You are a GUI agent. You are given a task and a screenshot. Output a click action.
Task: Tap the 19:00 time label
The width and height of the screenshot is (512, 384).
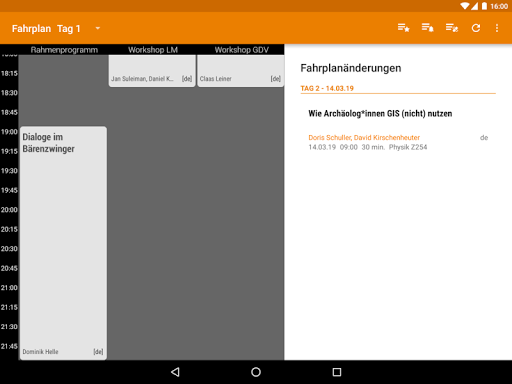9,132
